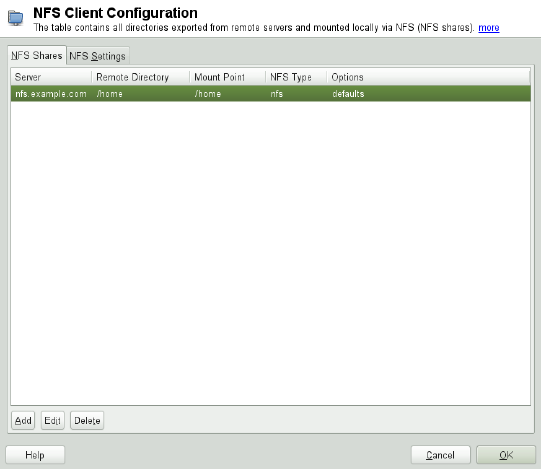Click the 'defaults' options cell
The height and width of the screenshot is (469, 541).
(348, 94)
